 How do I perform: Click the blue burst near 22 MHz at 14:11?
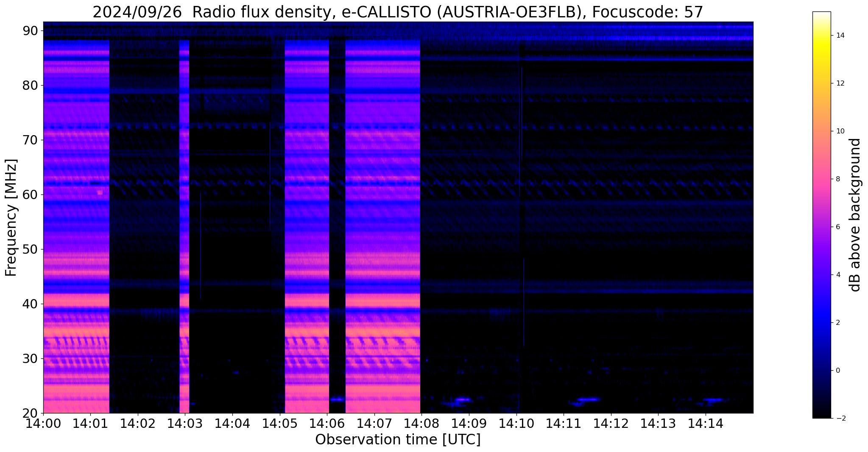589,399
